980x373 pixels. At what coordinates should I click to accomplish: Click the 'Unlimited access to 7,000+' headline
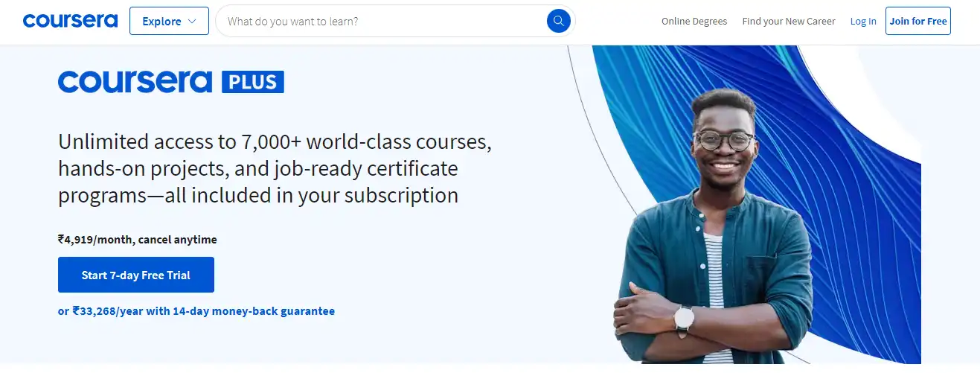(275, 168)
